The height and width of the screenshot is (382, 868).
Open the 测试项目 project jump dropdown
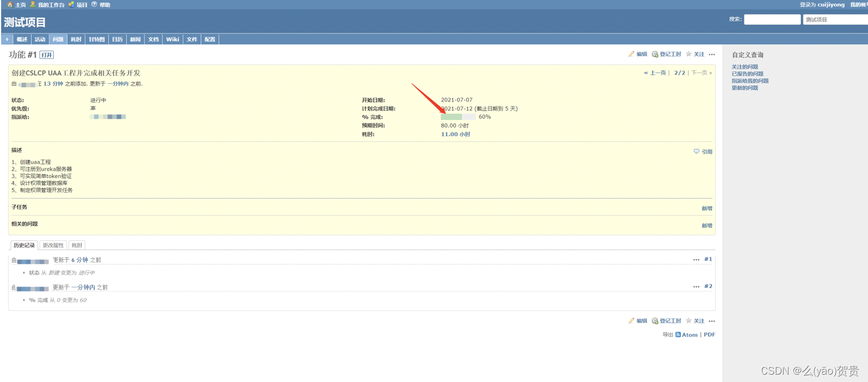tap(835, 19)
